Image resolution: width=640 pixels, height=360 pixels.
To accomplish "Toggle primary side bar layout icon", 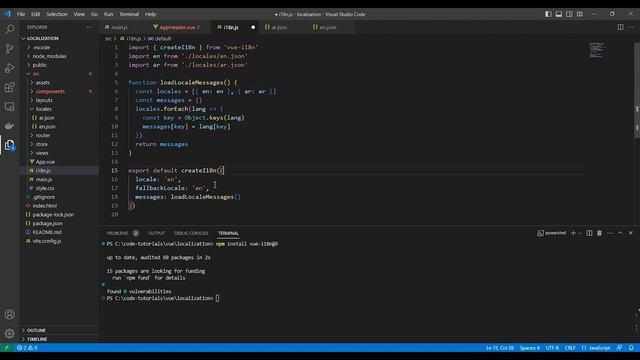I will click(x=548, y=14).
